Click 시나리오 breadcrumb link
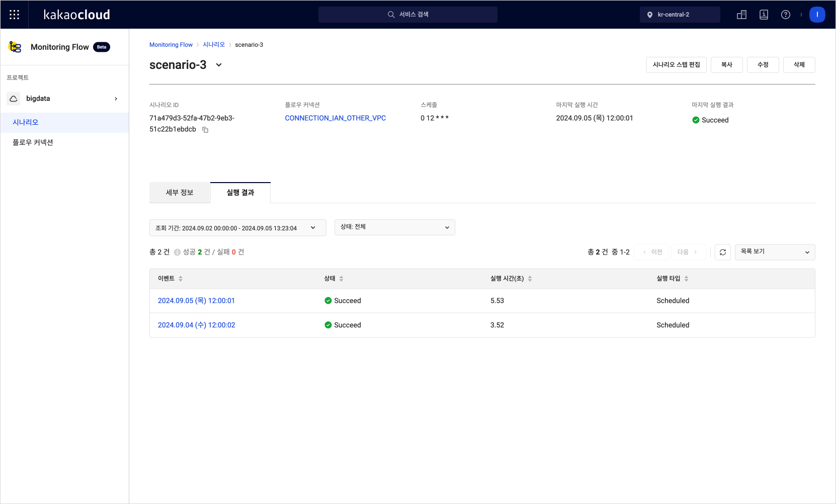 click(214, 45)
